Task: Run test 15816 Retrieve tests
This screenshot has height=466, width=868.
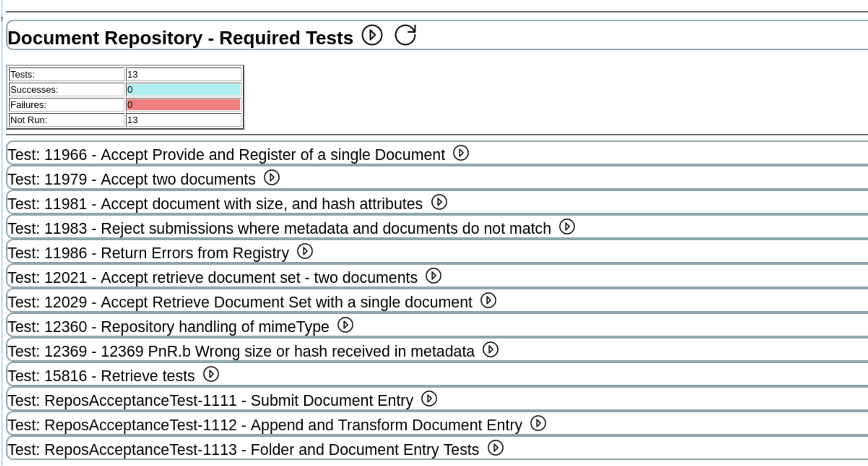Action: tap(211, 374)
